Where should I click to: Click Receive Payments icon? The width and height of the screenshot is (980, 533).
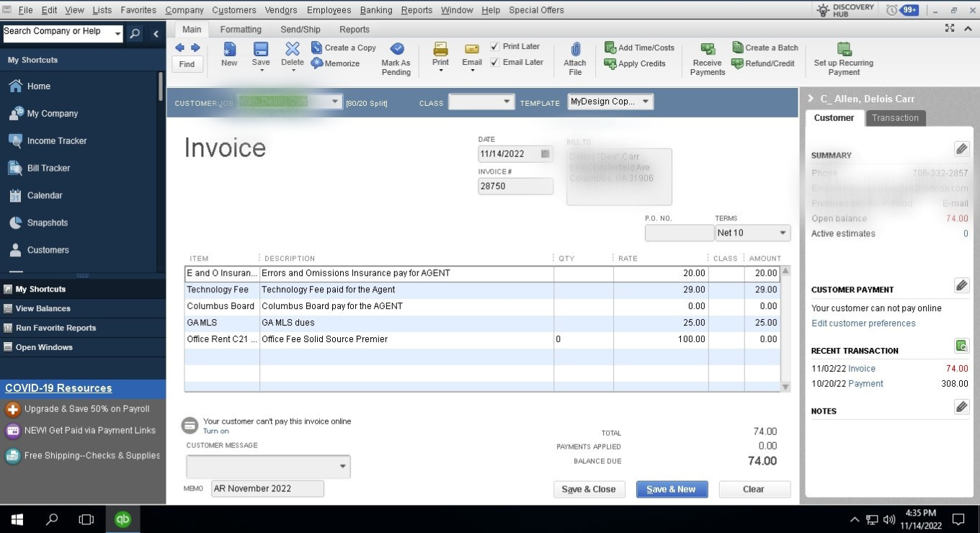tap(708, 49)
